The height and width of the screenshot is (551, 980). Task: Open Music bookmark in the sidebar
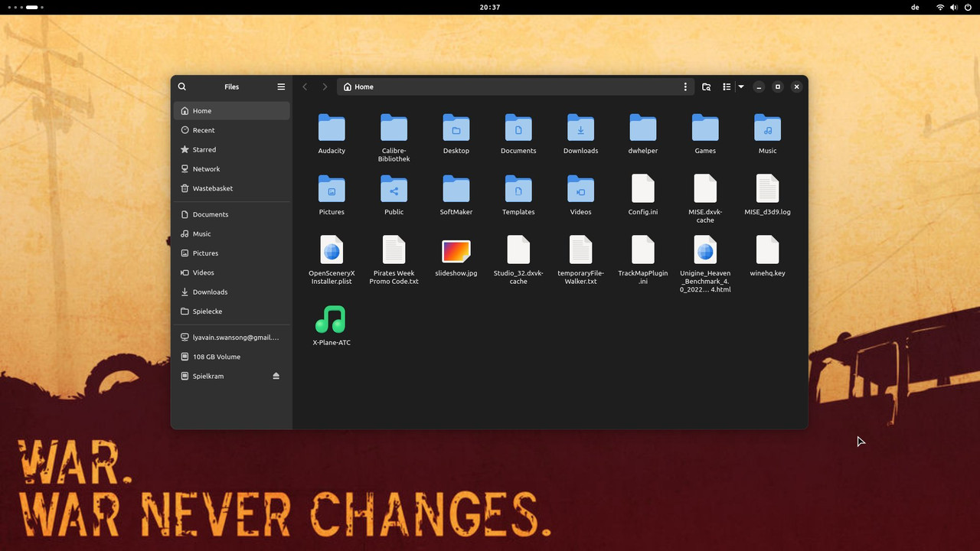point(232,233)
